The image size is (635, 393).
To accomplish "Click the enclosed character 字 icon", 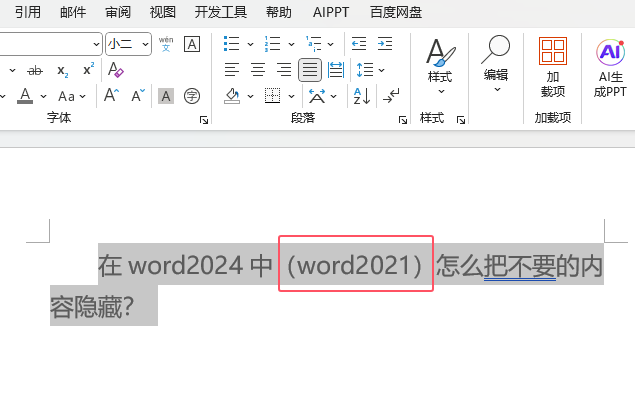I will tap(192, 96).
